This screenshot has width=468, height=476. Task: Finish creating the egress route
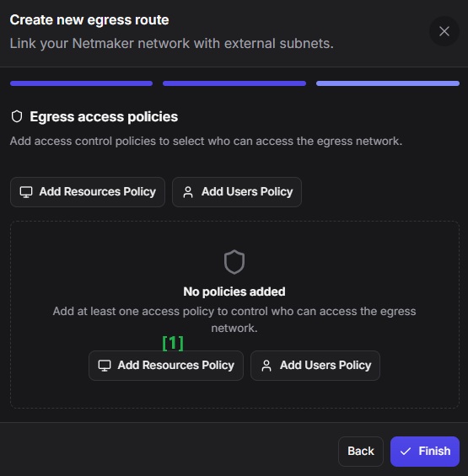425,452
